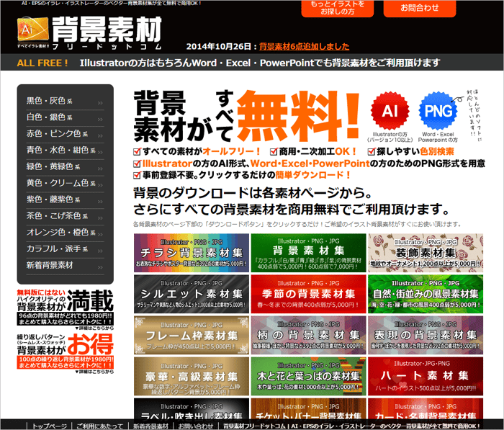Click 詳細はこちらから under the お得 promo
504x430 pixels.
coord(94,372)
